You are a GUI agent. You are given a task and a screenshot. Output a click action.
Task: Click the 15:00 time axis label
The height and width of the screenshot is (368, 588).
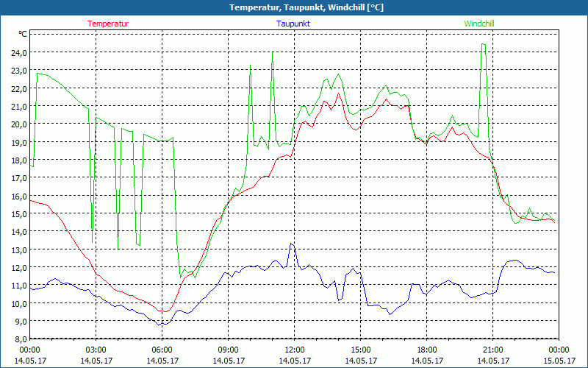tap(361, 350)
